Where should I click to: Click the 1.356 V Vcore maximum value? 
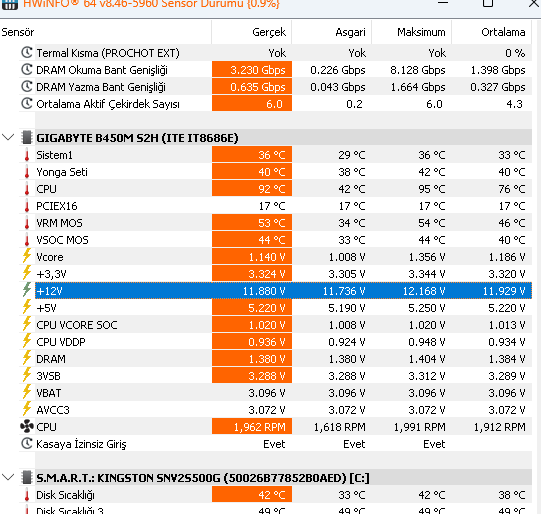pos(427,257)
